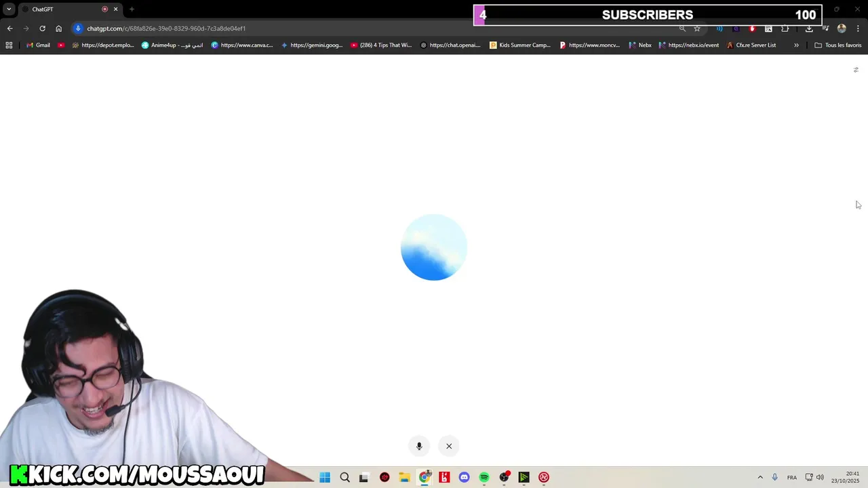Open voice settings icon at top right

pyautogui.click(x=856, y=70)
